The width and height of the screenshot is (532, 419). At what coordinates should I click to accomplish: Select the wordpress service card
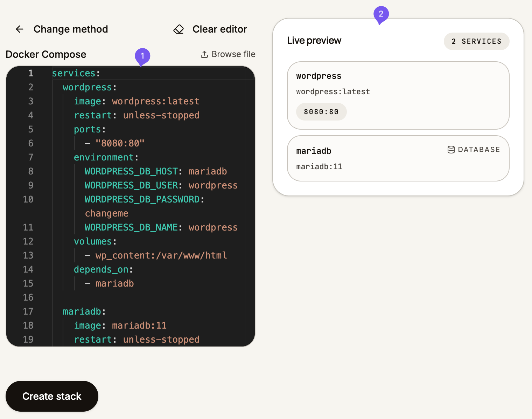(398, 95)
